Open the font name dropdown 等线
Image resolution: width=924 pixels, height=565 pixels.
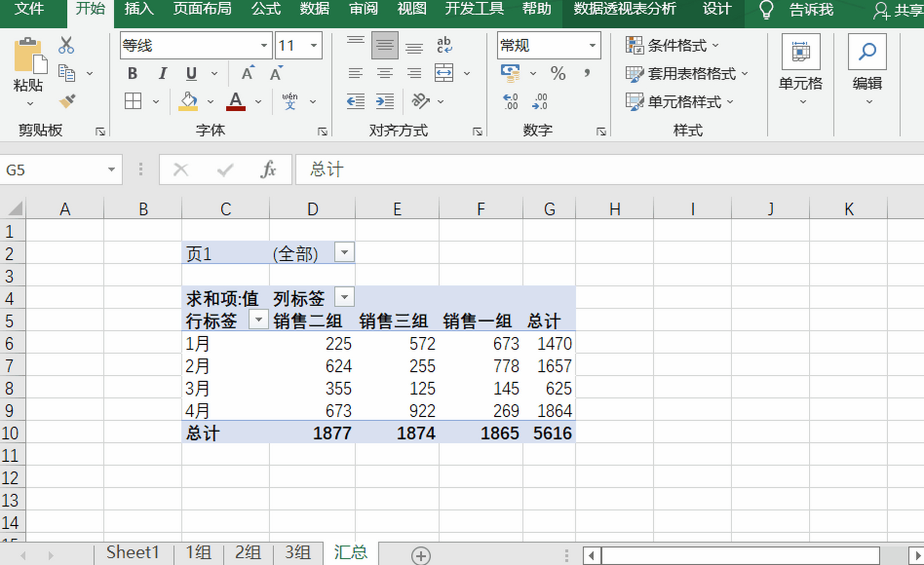(264, 45)
